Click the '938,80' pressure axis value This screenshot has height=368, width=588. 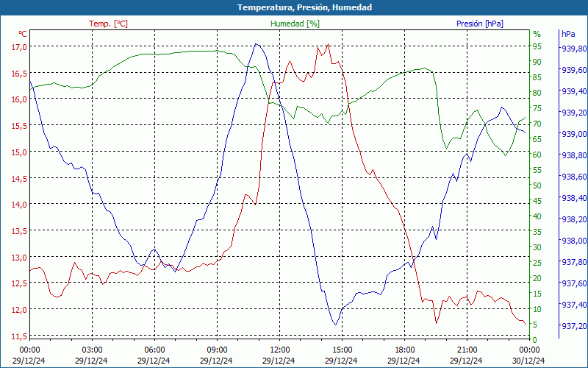[x=573, y=155]
